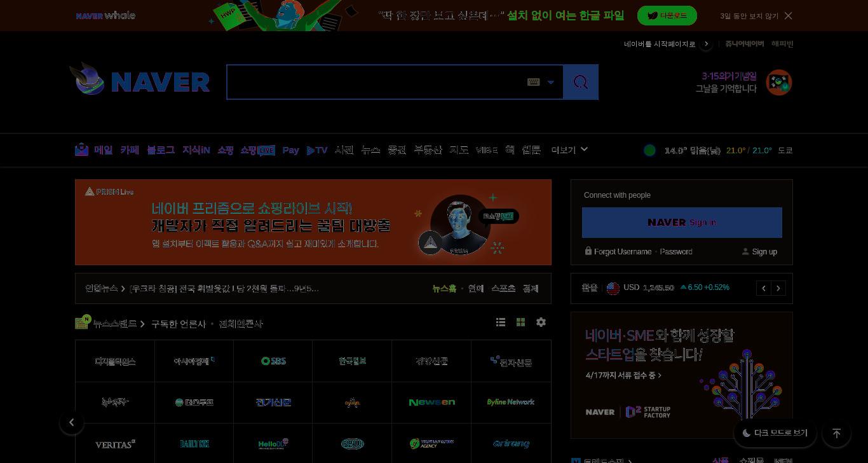Open 웹툰 menu item
The height and width of the screenshot is (463, 868).
click(531, 150)
